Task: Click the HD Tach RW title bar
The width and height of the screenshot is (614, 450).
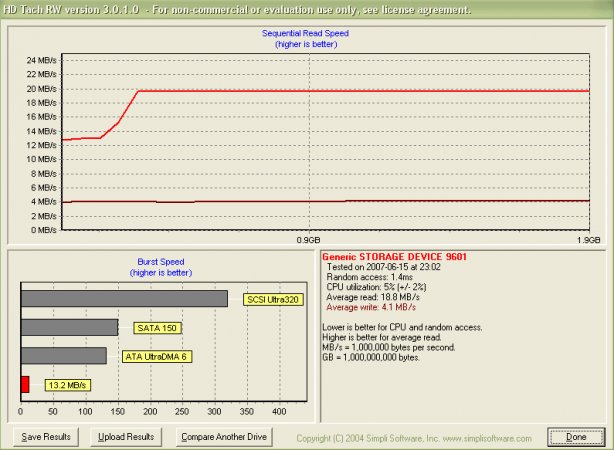Action: (x=307, y=9)
